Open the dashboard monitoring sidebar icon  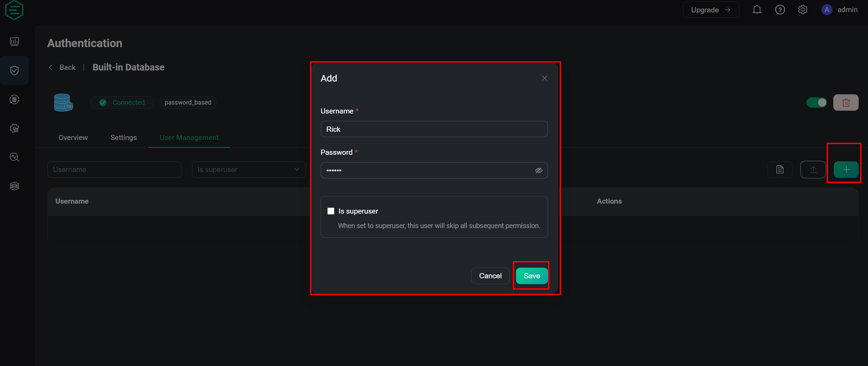coord(14,42)
